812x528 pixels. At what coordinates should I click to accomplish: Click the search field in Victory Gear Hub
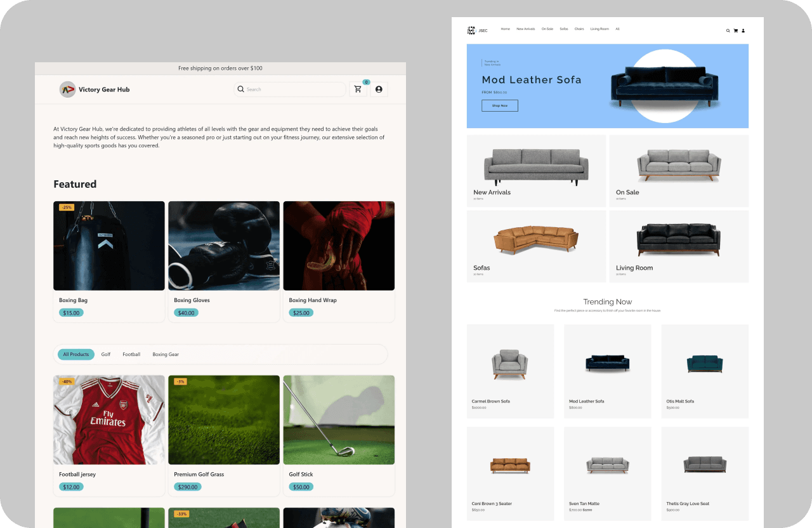(292, 89)
